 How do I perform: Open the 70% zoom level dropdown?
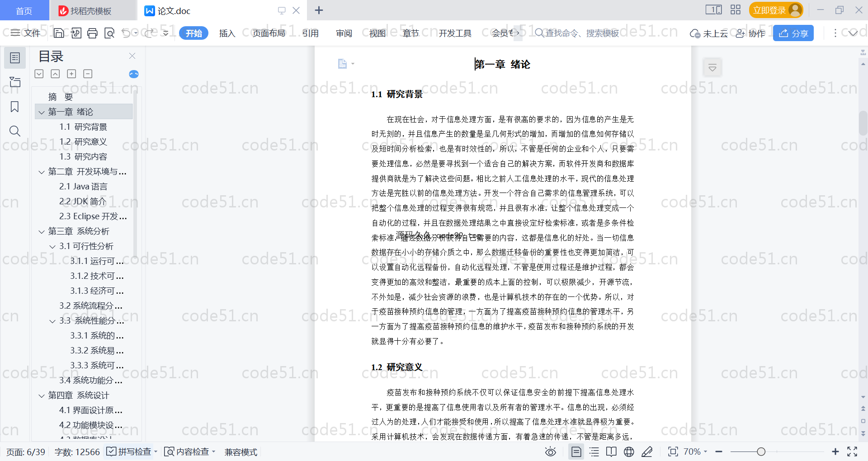pos(695,452)
